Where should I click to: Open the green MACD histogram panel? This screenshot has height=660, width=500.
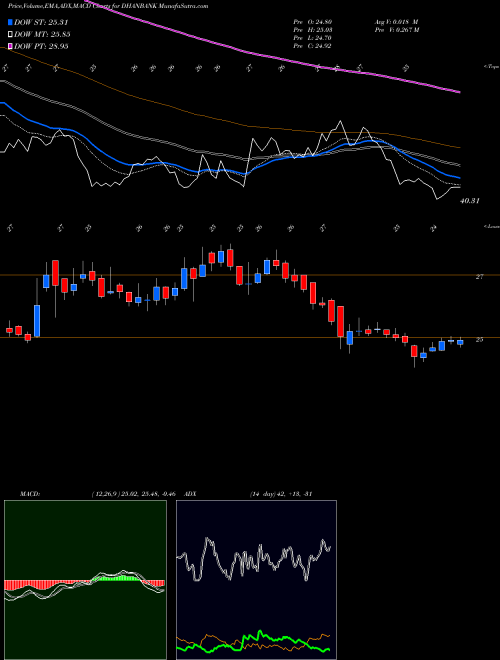tap(85, 580)
